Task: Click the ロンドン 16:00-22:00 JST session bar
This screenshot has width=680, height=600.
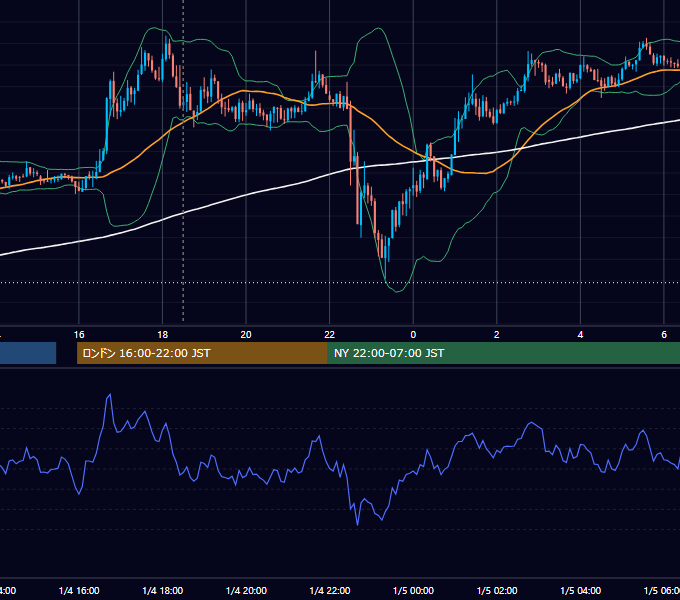Action: point(202,353)
